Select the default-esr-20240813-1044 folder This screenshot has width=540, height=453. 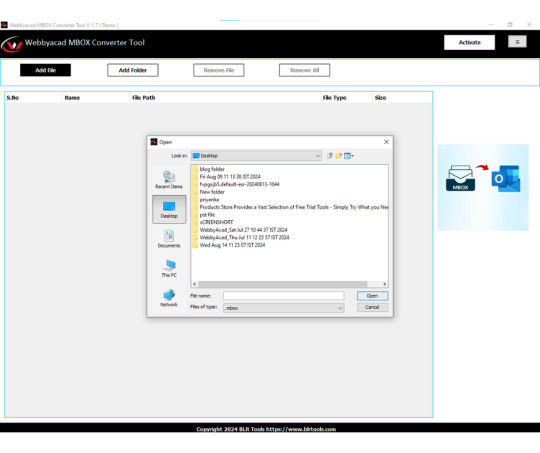(x=236, y=184)
